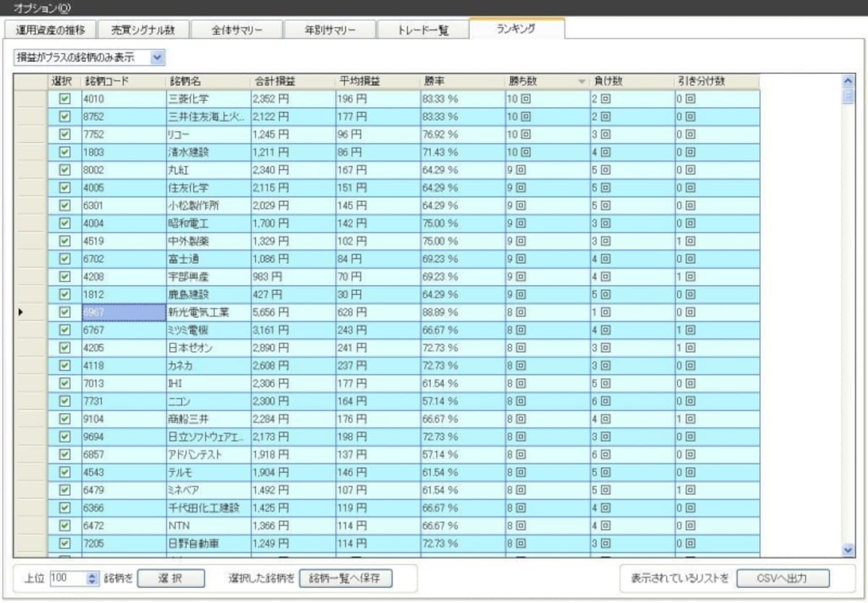Screen dimensions: 868x603
Task: Click the 427 円 total profit cell
Action: pyautogui.click(x=292, y=294)
